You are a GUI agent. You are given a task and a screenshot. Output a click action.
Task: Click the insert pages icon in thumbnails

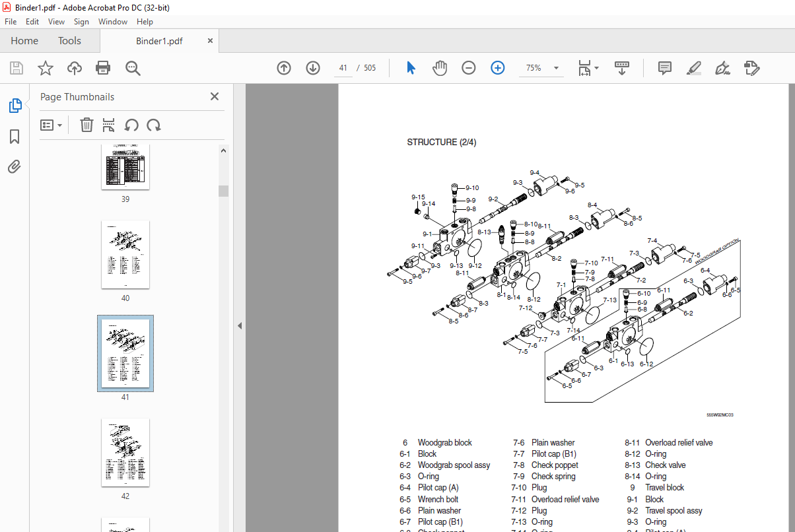click(109, 125)
